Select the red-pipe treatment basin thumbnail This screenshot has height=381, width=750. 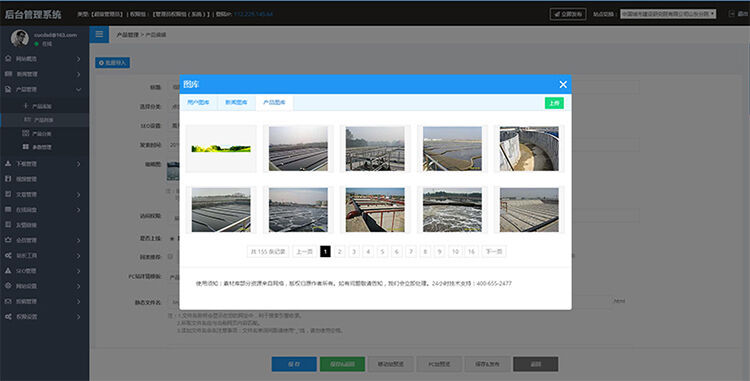click(375, 210)
